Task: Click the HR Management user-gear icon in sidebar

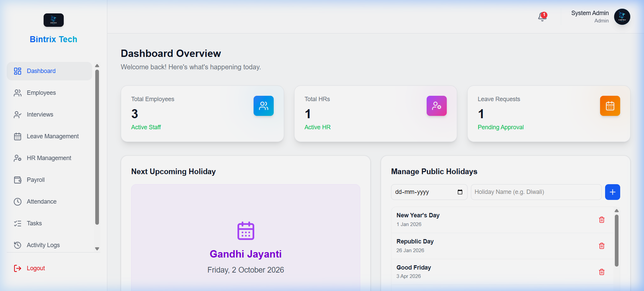Action: [x=17, y=158]
